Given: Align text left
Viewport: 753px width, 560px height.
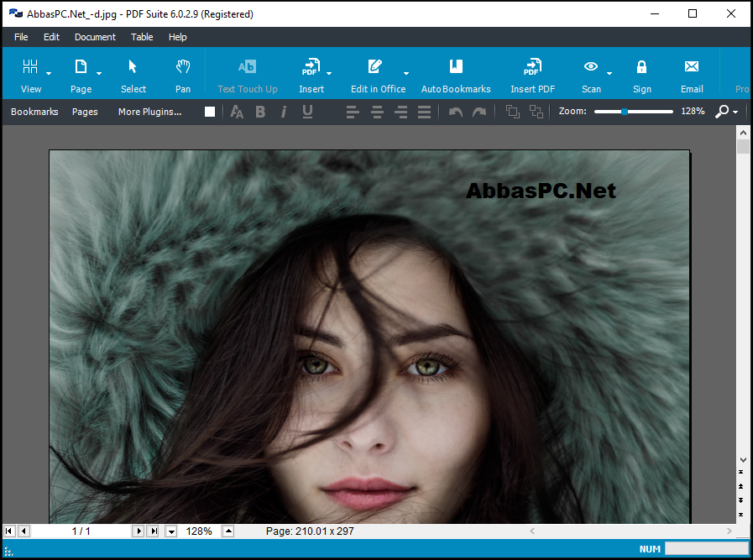Looking at the screenshot, I should point(353,112).
